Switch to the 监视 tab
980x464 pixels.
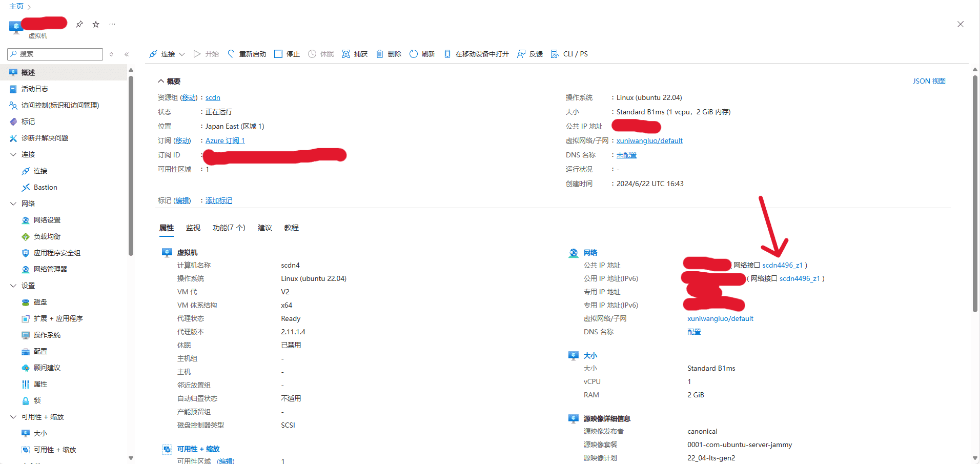(x=193, y=228)
